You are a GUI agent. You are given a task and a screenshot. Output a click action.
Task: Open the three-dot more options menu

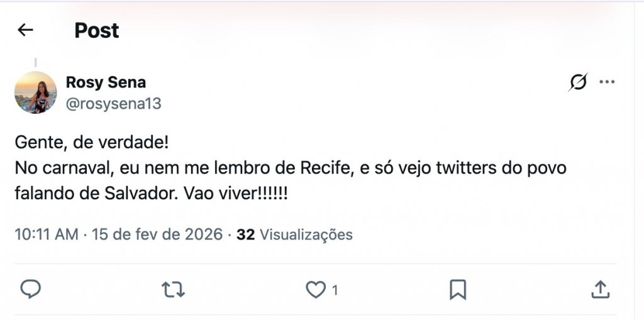pos(607,82)
